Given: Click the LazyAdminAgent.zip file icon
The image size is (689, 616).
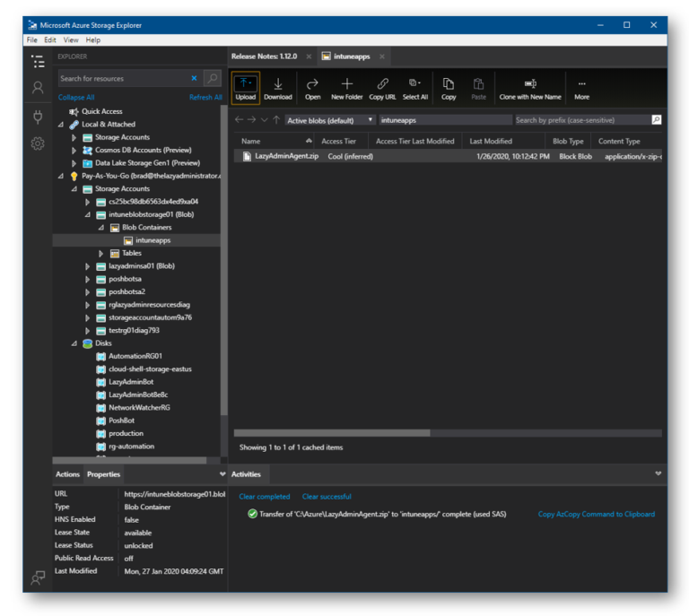Looking at the screenshot, I should tap(247, 156).
